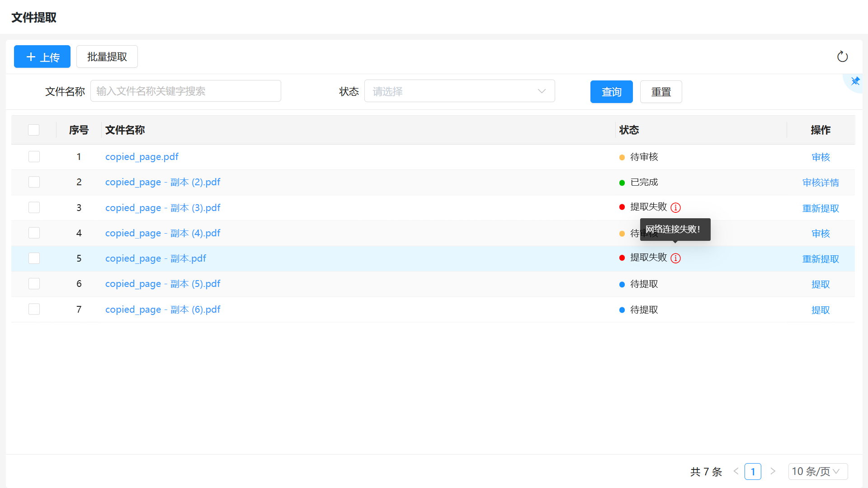The image size is (868, 488).
Task: Click the blue pin icon in corner
Action: pos(855,81)
